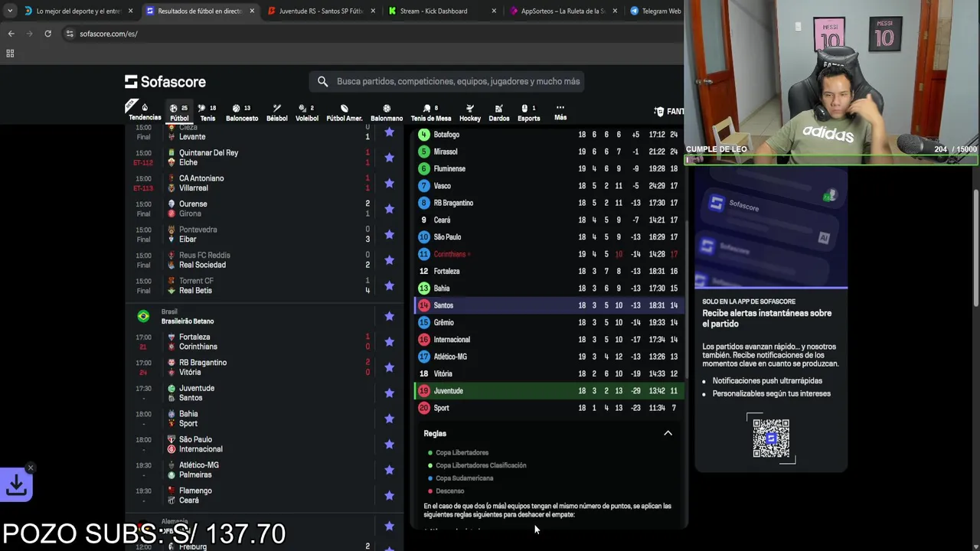980x551 pixels.
Task: Favorite the Ourense vs Girona match
Action: pyautogui.click(x=389, y=209)
